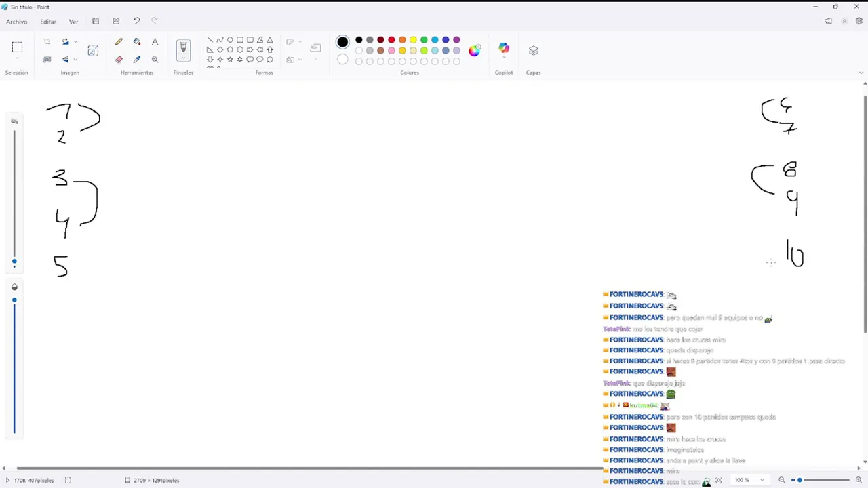
Task: Select the Eraser tool
Action: click(x=119, y=60)
